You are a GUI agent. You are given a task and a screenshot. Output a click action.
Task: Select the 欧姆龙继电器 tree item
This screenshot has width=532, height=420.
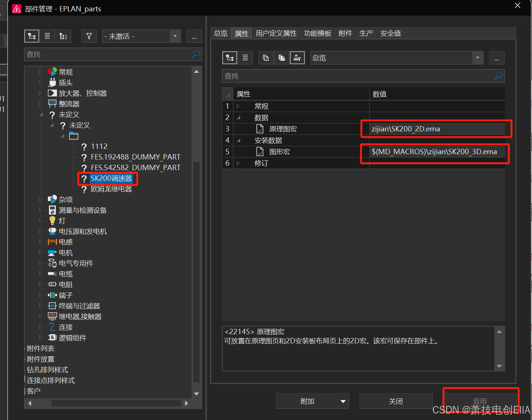[x=111, y=189]
